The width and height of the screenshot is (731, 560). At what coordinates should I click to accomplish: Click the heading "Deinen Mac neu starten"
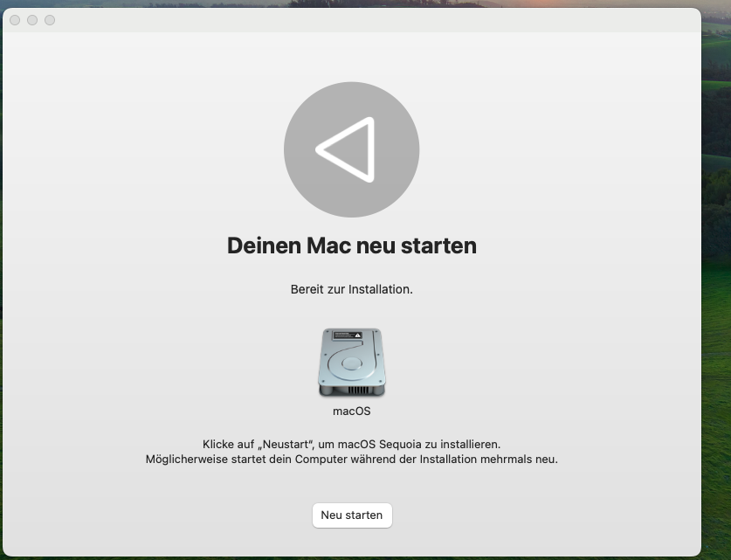point(351,245)
